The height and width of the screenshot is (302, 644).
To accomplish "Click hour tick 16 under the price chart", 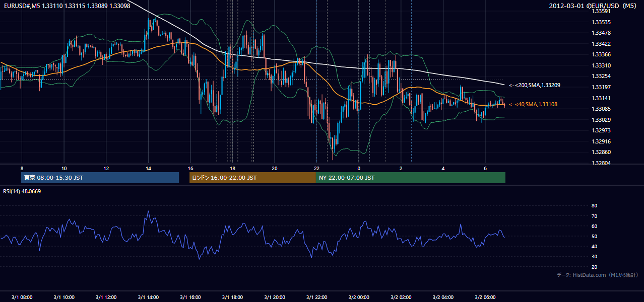I will point(190,168).
